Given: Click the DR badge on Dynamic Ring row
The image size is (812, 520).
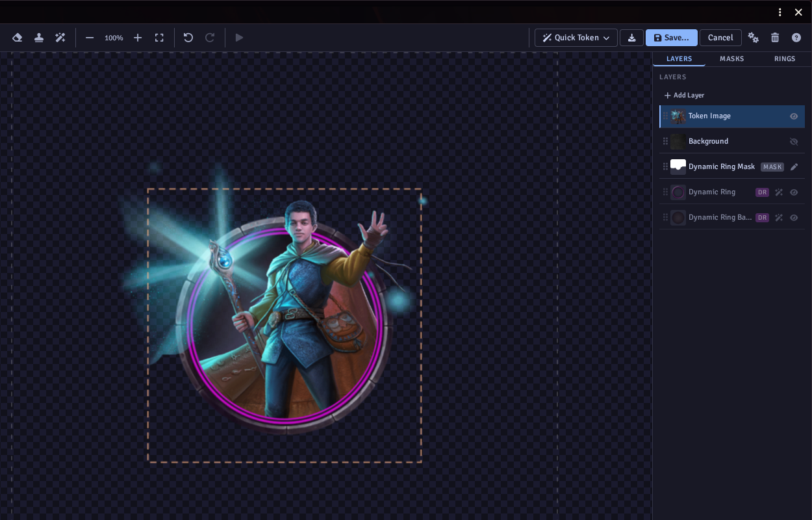Looking at the screenshot, I should coord(762,192).
